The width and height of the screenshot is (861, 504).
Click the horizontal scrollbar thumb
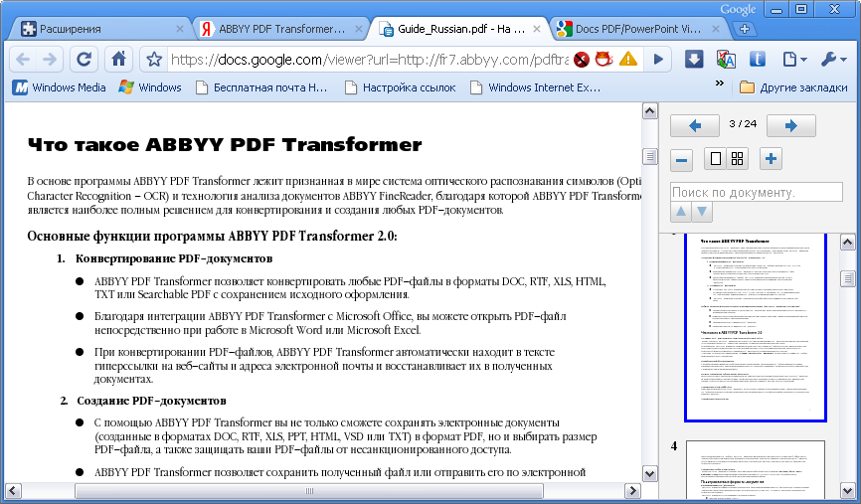(x=308, y=491)
